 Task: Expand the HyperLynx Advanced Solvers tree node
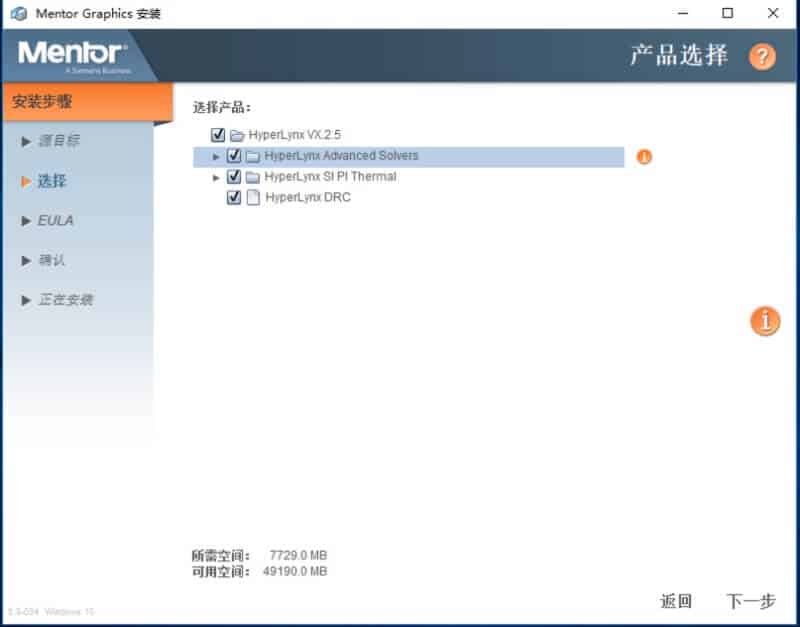click(216, 157)
